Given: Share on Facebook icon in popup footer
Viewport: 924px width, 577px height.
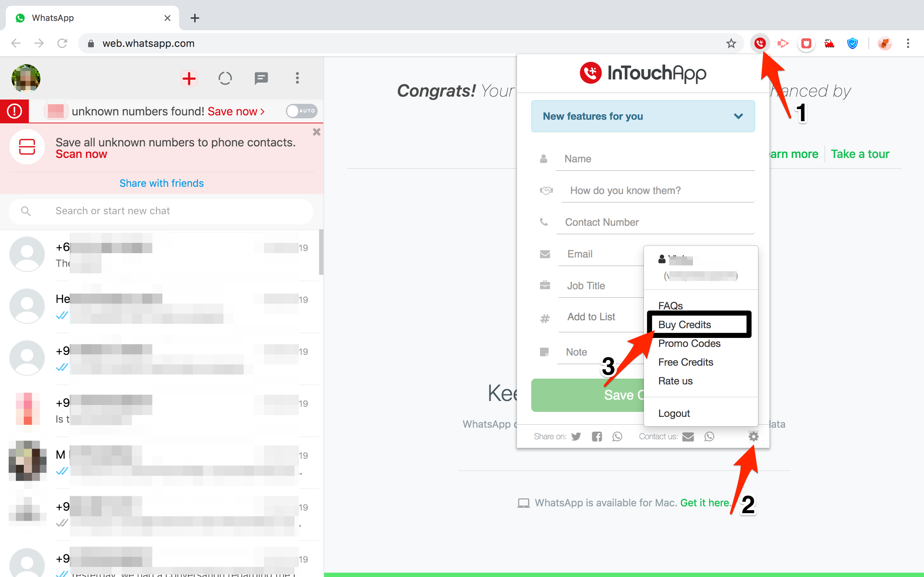Looking at the screenshot, I should pos(597,436).
